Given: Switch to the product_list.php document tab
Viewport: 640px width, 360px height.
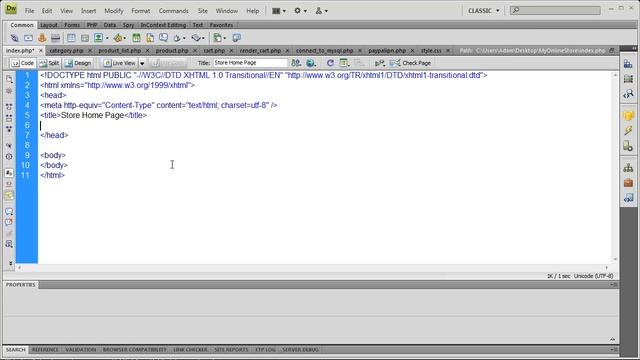Looking at the screenshot, I should tap(120, 51).
